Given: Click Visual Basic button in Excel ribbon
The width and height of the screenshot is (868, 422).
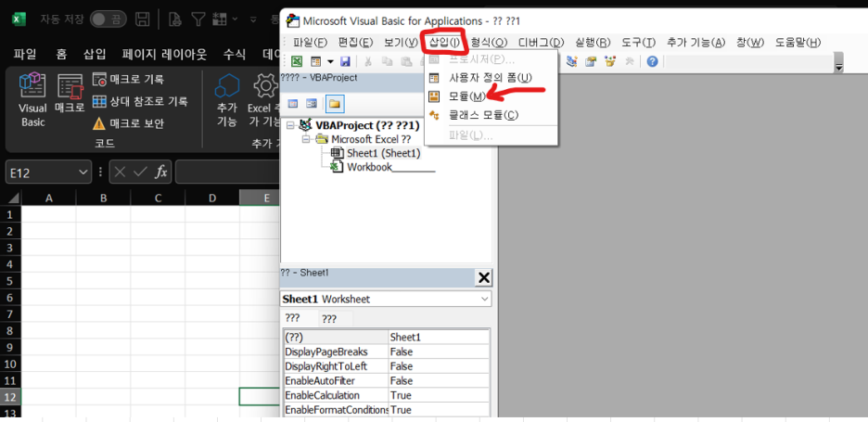Looking at the screenshot, I should [32, 100].
